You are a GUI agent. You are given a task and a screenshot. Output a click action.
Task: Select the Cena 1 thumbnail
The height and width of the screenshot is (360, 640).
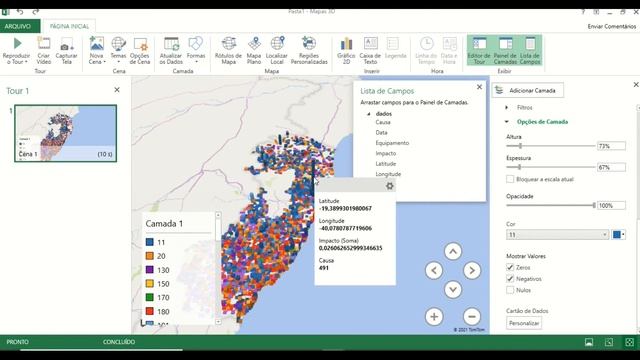pos(65,133)
